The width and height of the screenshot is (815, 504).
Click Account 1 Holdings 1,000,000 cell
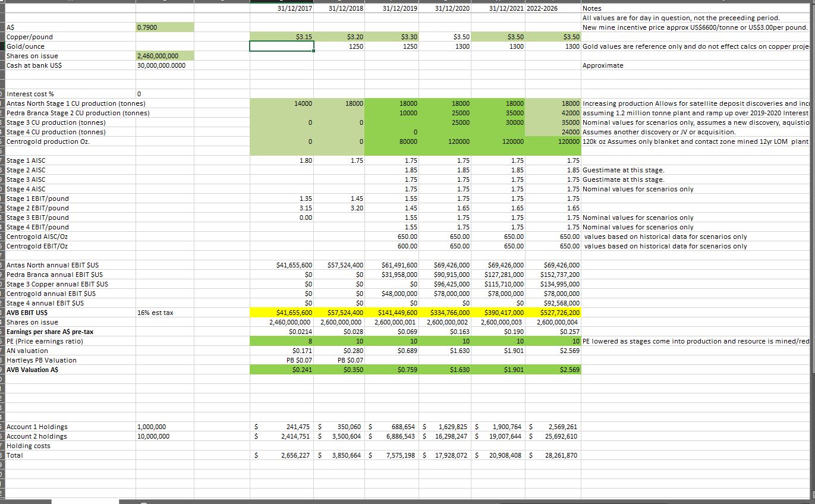(165, 427)
